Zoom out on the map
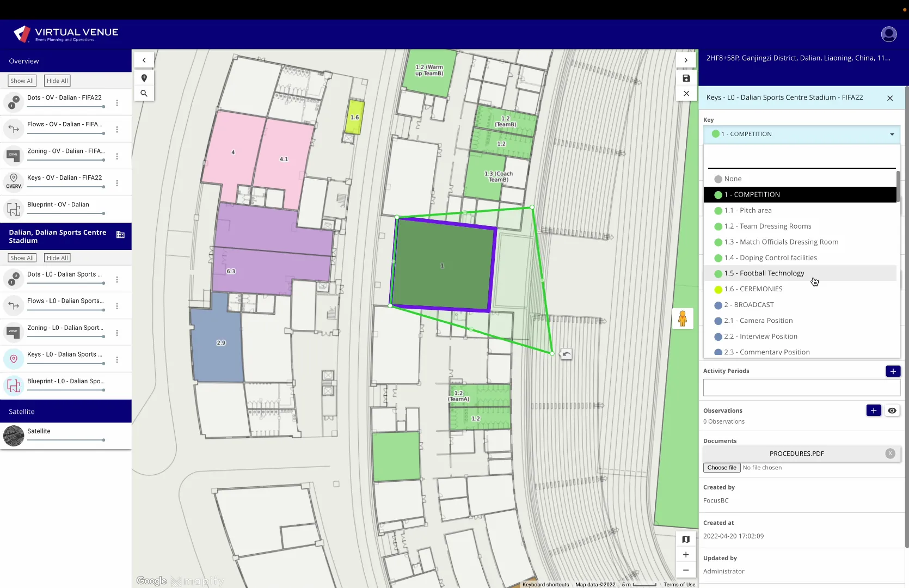The width and height of the screenshot is (909, 588). click(686, 570)
